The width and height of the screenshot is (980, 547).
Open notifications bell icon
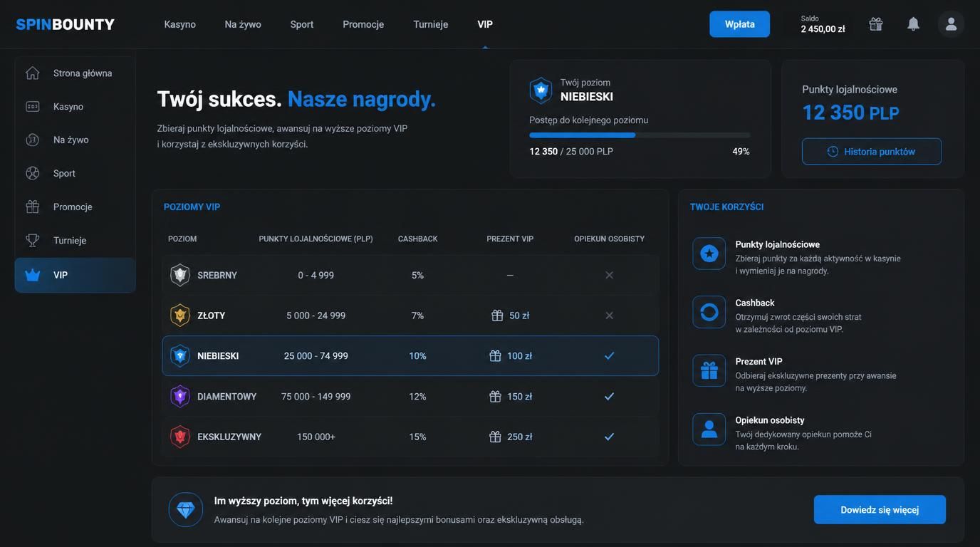click(913, 24)
